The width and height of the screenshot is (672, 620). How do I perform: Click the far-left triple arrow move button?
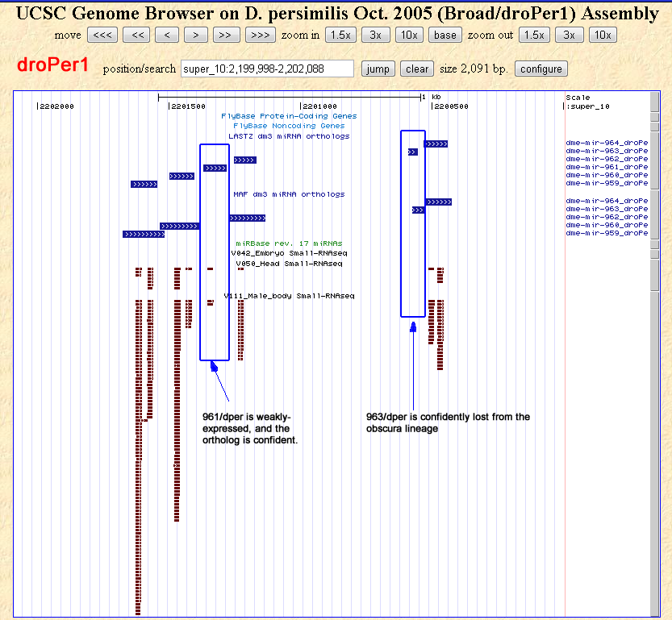click(x=102, y=35)
